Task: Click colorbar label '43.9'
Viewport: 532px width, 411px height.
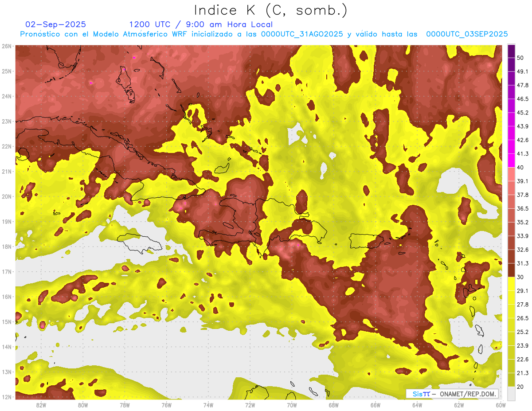Action: (523, 126)
